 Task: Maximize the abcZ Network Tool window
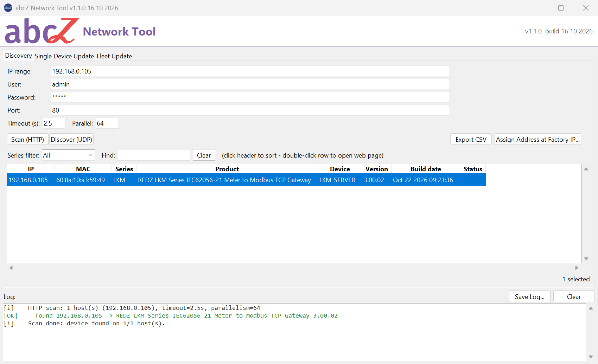pos(561,8)
